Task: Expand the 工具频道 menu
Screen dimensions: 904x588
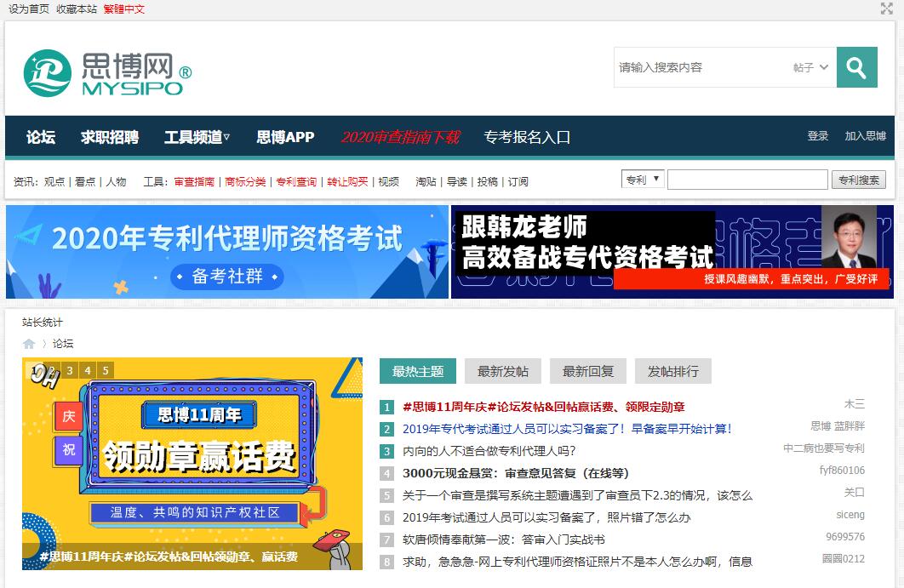Action: (197, 137)
